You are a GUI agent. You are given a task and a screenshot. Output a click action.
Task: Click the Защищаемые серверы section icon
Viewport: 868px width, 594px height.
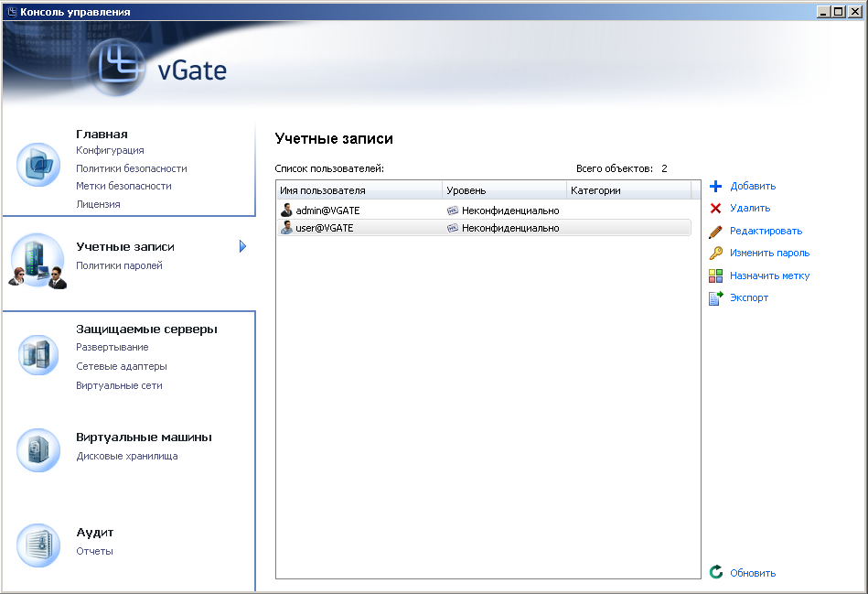tap(38, 354)
